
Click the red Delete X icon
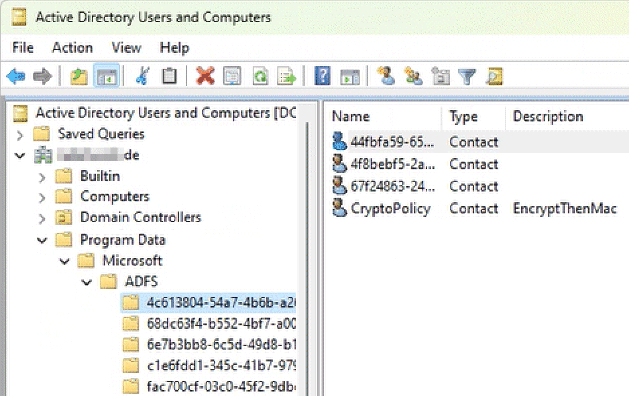[205, 76]
